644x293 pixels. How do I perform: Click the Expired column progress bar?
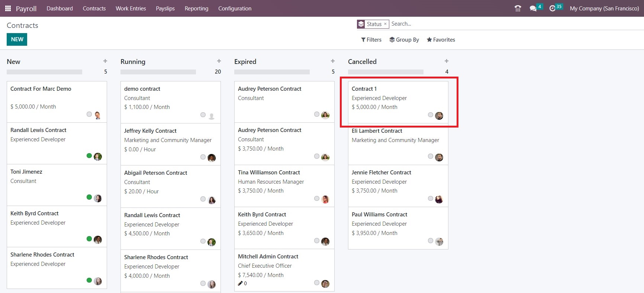tap(272, 72)
